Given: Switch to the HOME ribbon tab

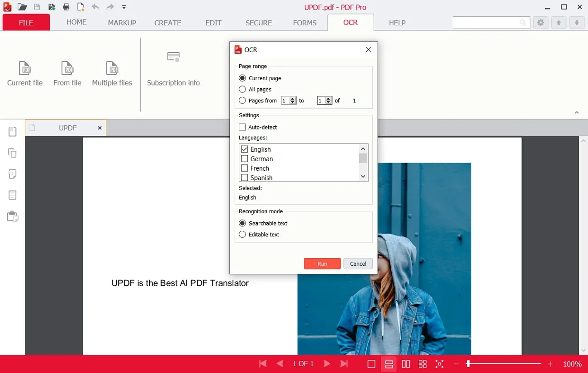Looking at the screenshot, I should click(76, 22).
